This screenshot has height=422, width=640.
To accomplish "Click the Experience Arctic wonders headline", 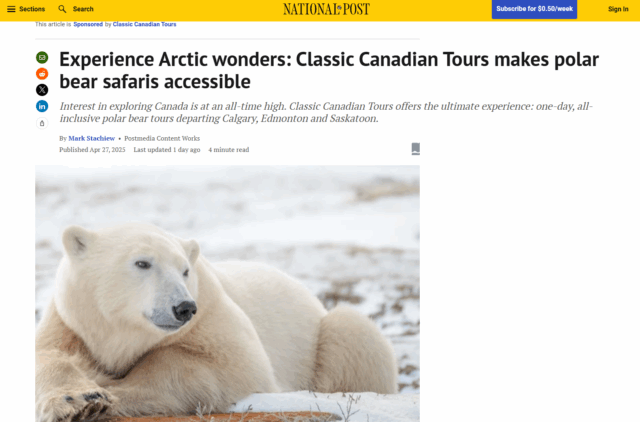I will pos(329,70).
